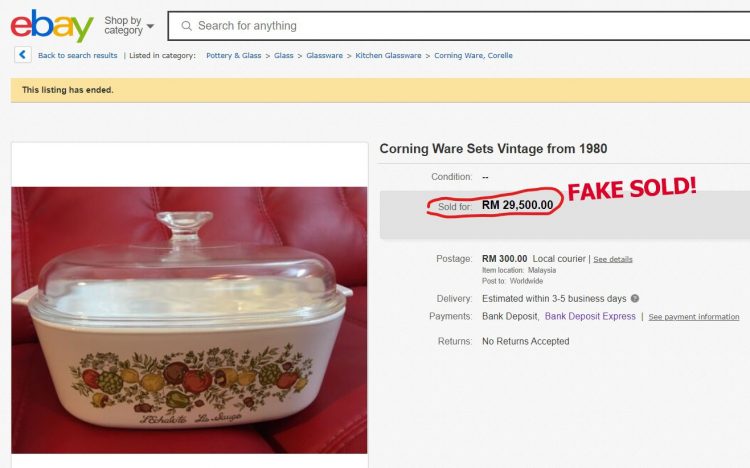View See payment information link

pyautogui.click(x=694, y=317)
